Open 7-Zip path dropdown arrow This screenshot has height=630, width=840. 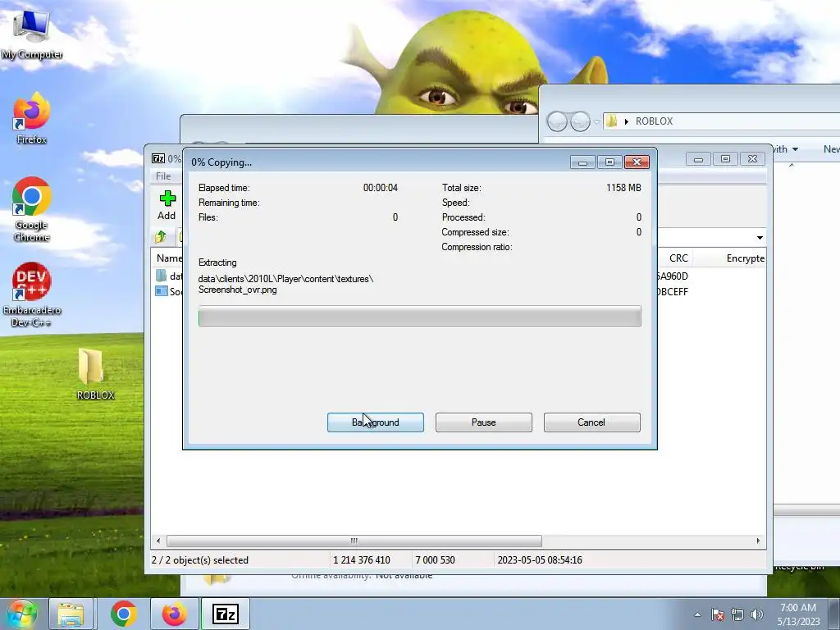pos(760,237)
